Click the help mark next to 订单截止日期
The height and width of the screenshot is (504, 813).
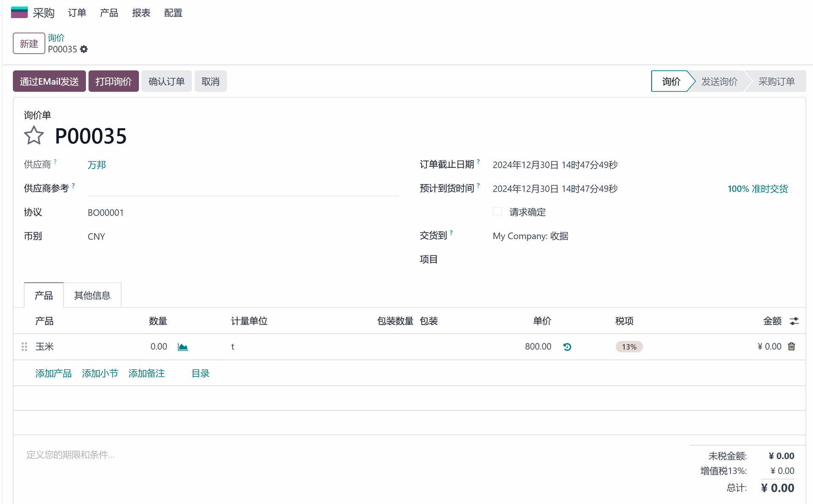[x=478, y=161]
